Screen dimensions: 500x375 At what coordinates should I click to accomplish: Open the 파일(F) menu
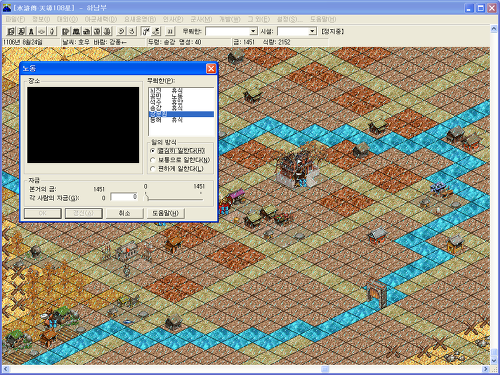[x=15, y=19]
